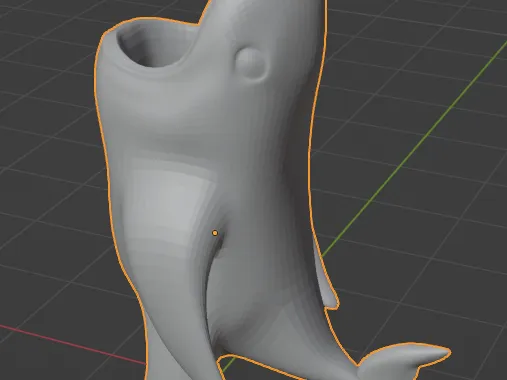507x380 pixels.
Task: Click the tail fin of the model
Action: tap(403, 362)
